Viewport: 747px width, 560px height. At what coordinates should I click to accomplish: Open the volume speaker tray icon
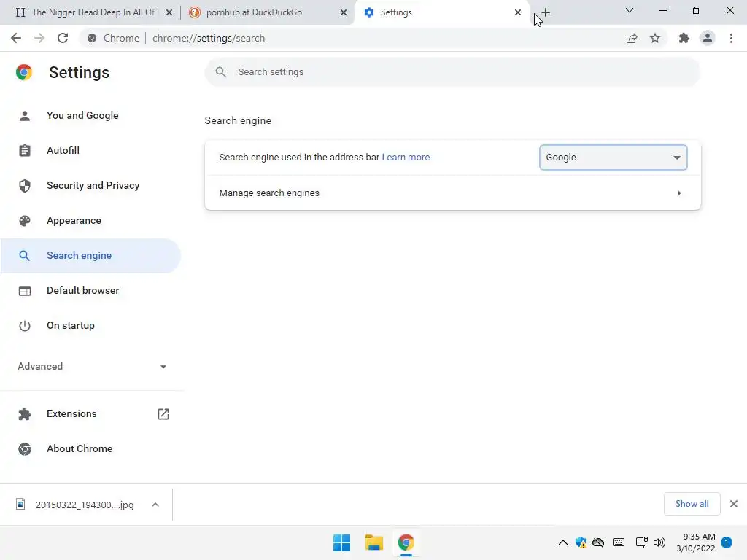click(659, 542)
